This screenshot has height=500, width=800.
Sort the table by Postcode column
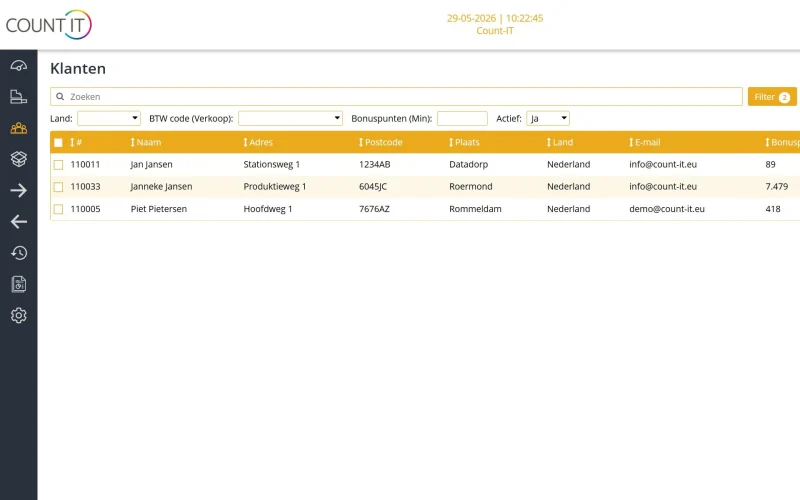[380, 142]
